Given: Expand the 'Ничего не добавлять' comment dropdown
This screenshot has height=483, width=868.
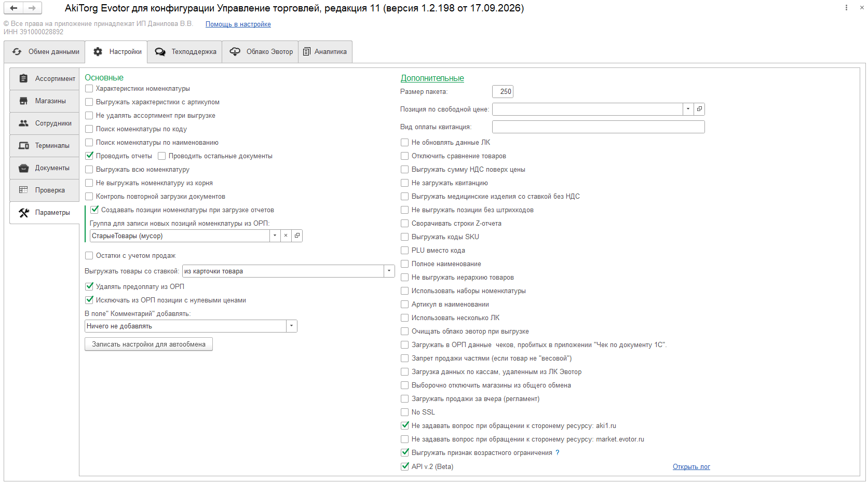Looking at the screenshot, I should [291, 326].
